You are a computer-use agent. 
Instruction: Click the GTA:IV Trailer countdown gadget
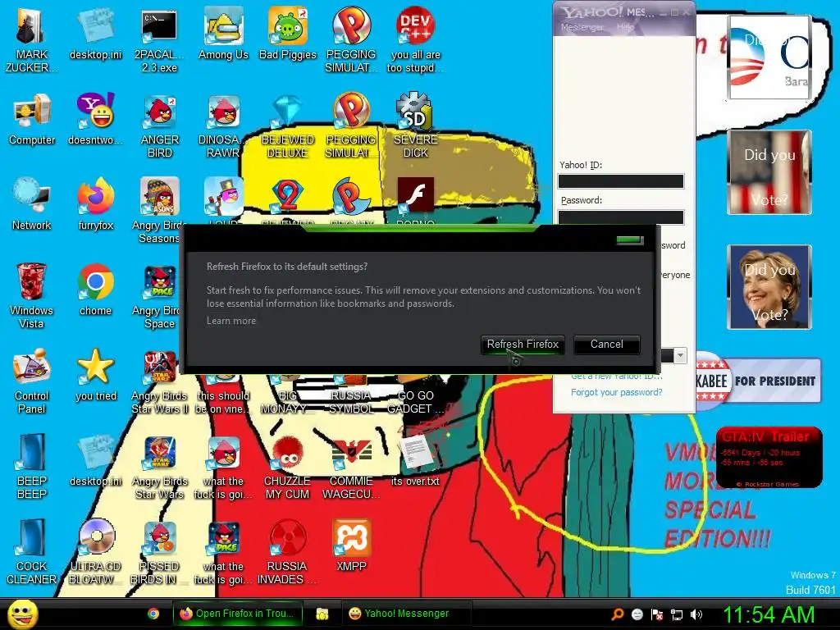click(x=768, y=457)
